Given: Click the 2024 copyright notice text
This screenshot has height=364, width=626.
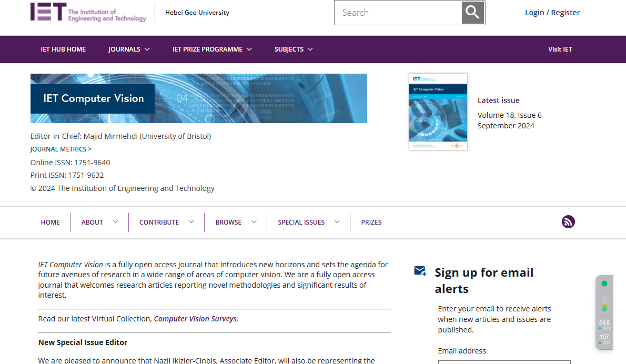Looking at the screenshot, I should 123,188.
